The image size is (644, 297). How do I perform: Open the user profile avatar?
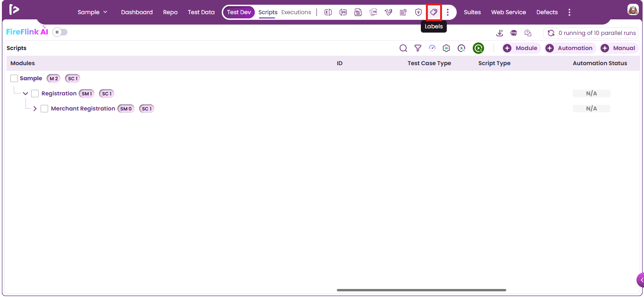tap(633, 9)
